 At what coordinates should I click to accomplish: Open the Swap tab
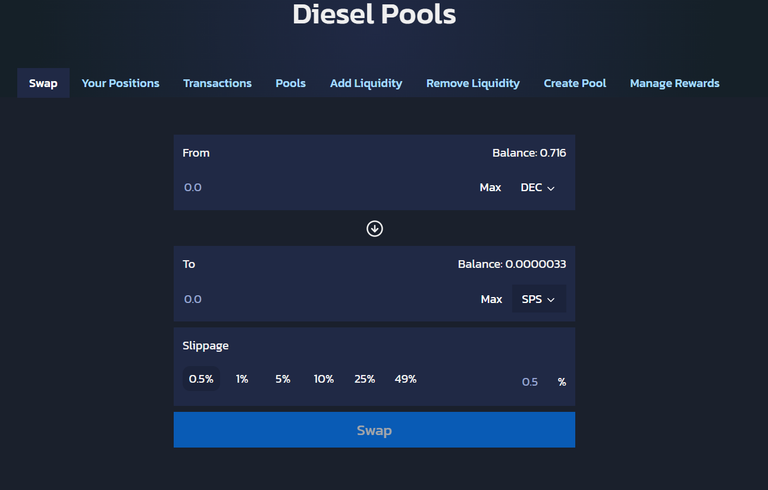(43, 83)
